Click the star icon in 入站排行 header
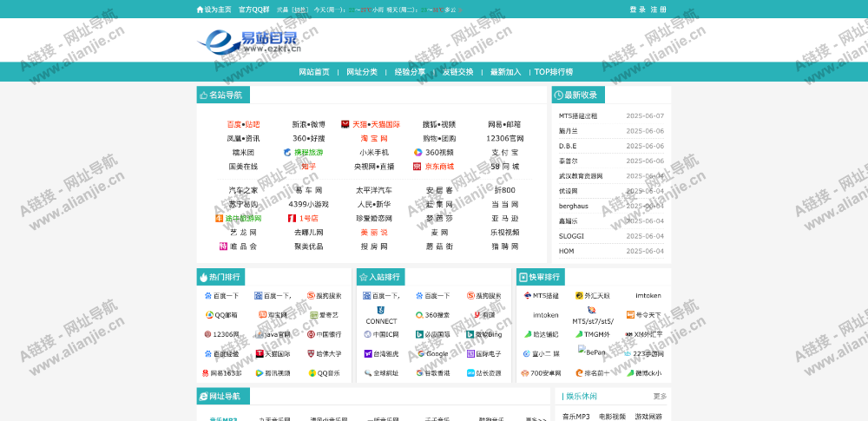The image size is (868, 421). (x=363, y=278)
